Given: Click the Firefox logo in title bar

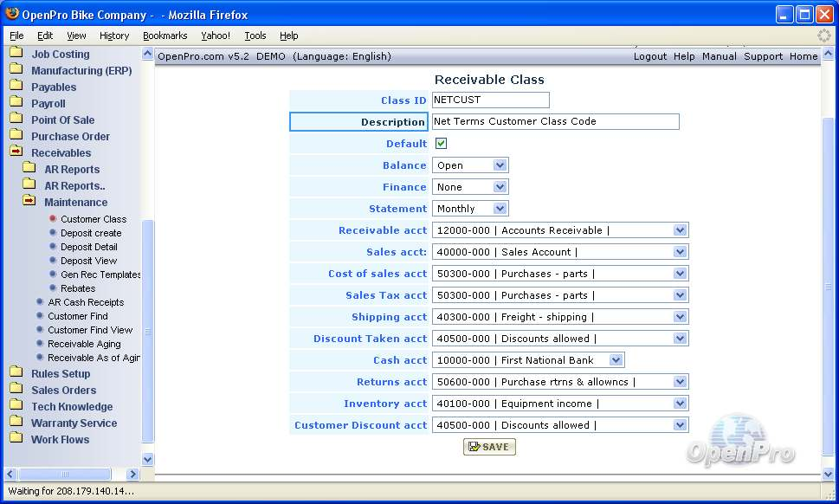Looking at the screenshot, I should 12,15.
